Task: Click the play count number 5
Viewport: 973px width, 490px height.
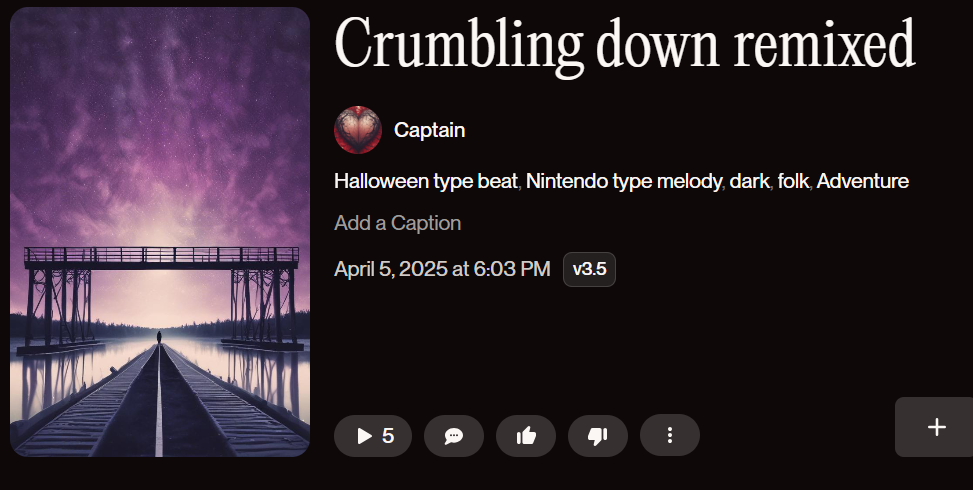Action: 388,436
